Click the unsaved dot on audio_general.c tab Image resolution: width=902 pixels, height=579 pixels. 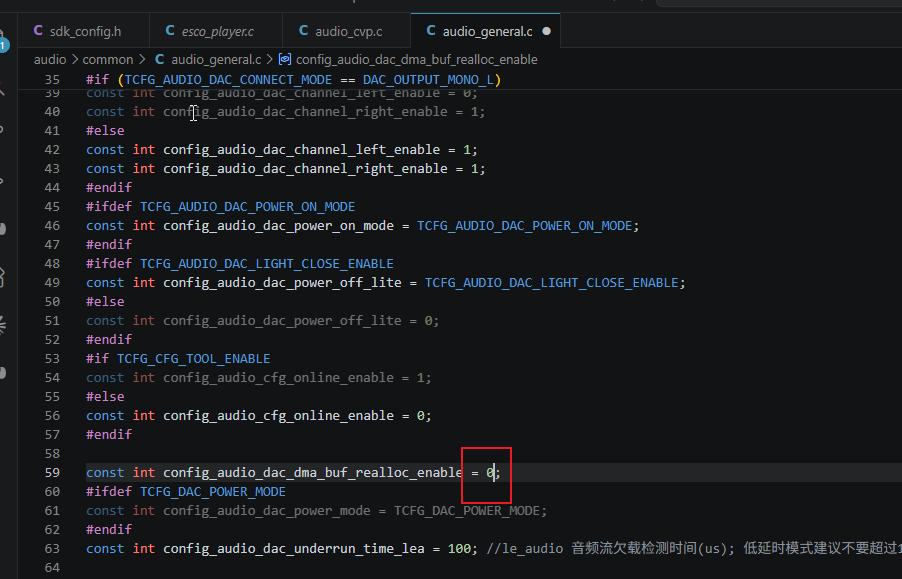click(x=546, y=31)
